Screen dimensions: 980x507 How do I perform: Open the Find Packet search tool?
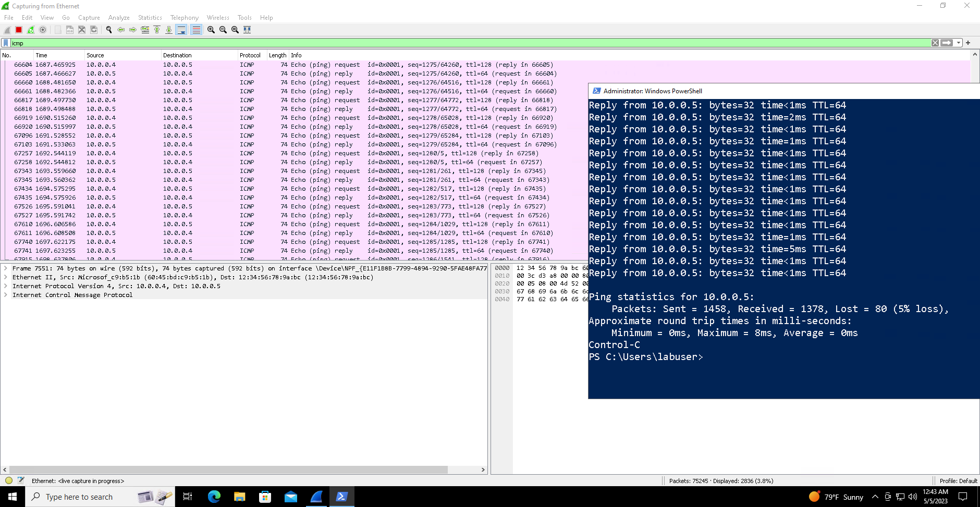(109, 30)
